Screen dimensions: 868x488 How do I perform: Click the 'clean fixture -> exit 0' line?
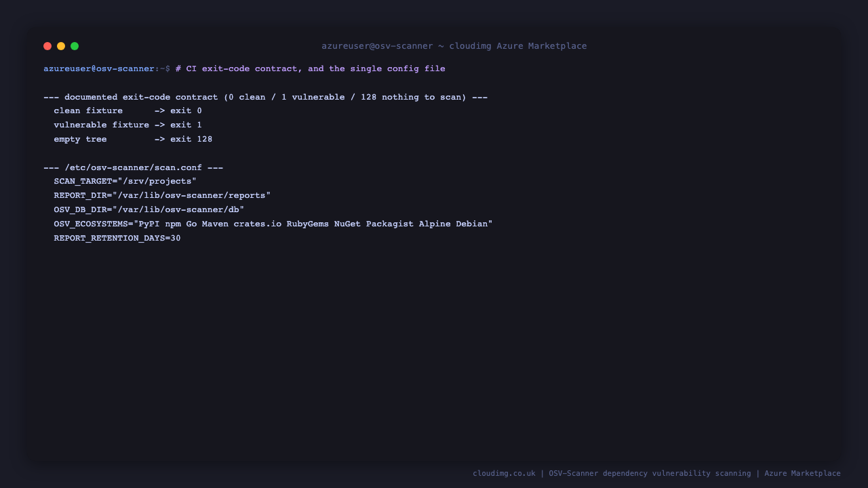pyautogui.click(x=128, y=111)
